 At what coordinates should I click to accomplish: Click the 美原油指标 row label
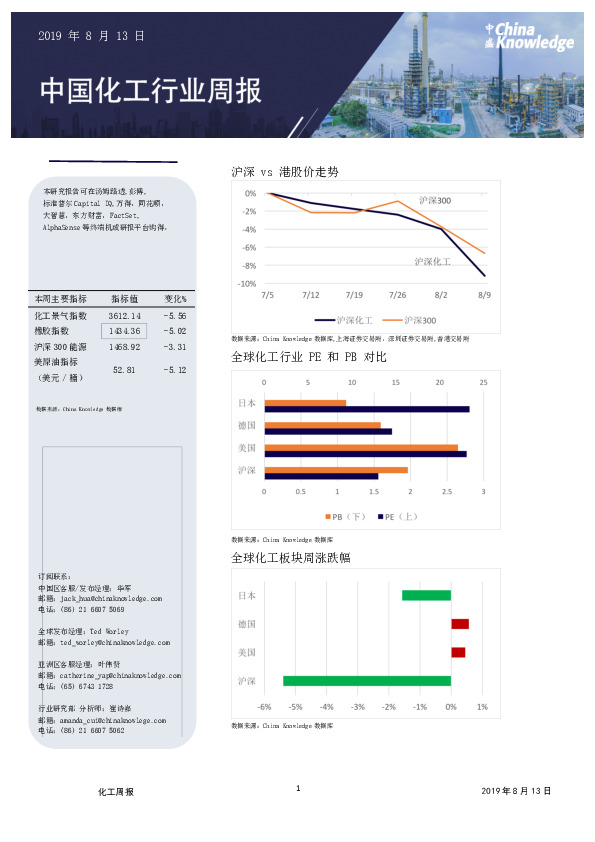pyautogui.click(x=56, y=362)
